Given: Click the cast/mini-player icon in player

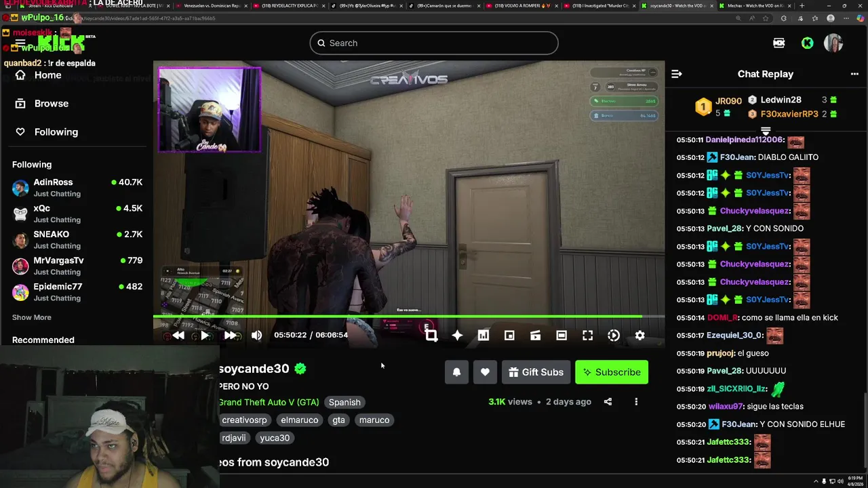Looking at the screenshot, I should (x=536, y=335).
